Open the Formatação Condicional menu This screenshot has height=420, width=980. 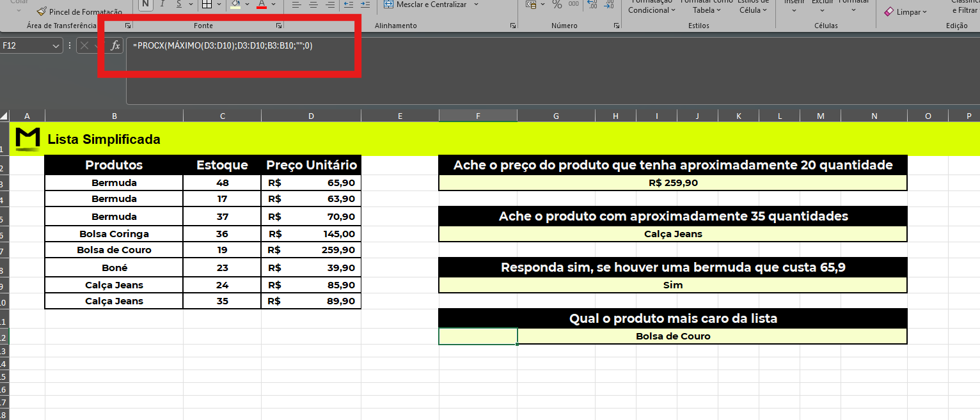651,6
